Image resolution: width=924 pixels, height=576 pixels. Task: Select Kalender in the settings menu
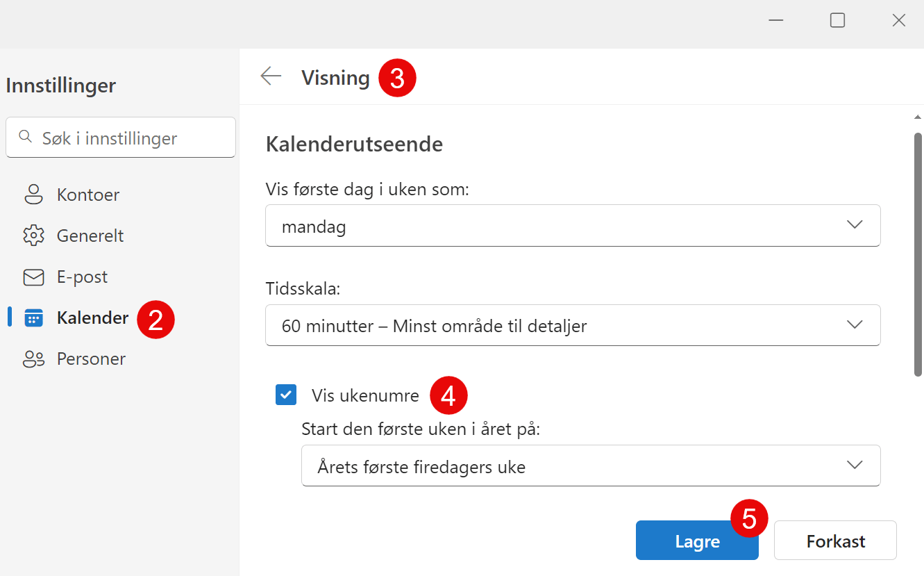[x=92, y=318]
